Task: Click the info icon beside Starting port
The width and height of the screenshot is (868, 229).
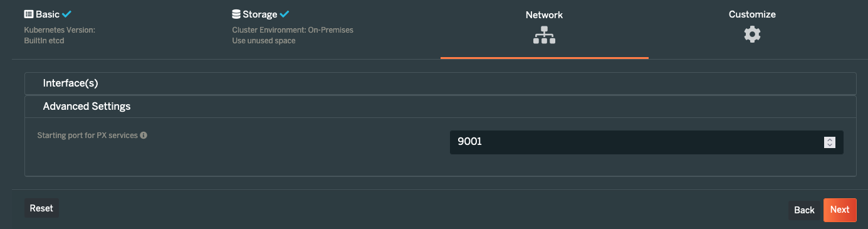Action: (x=144, y=135)
